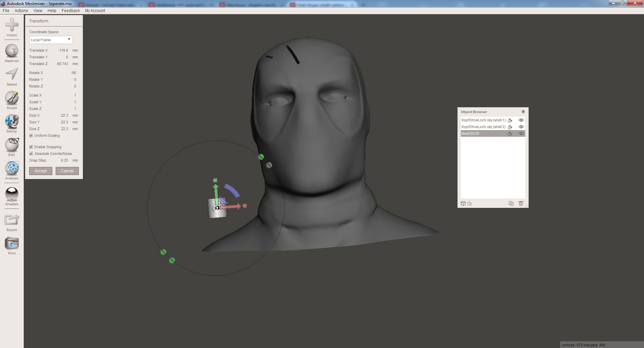Click the red X-axis arrow on the gizmo
This screenshot has width=644, height=348.
231,207
